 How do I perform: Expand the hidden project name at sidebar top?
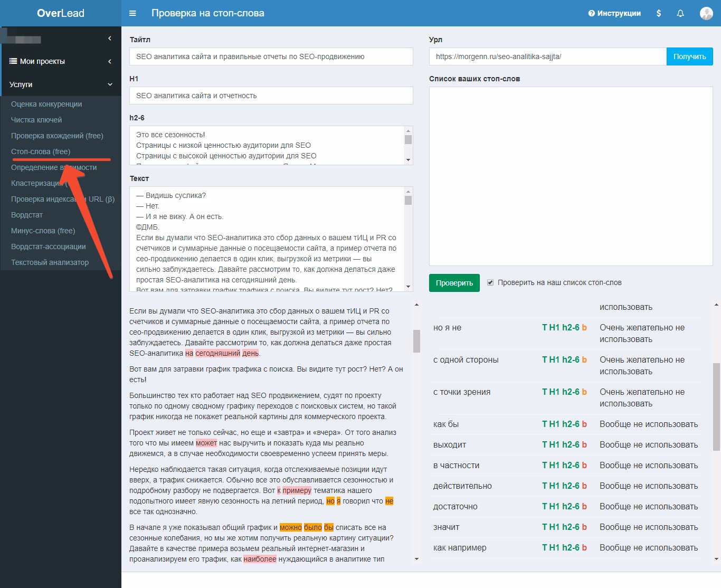109,38
